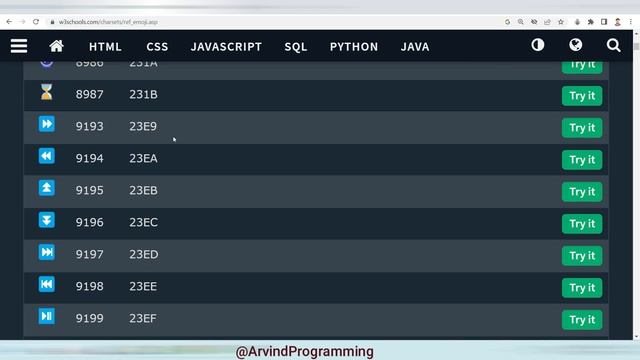Viewport: 640px width, 360px height.
Task: Select hex code 23EF
Action: (143, 318)
